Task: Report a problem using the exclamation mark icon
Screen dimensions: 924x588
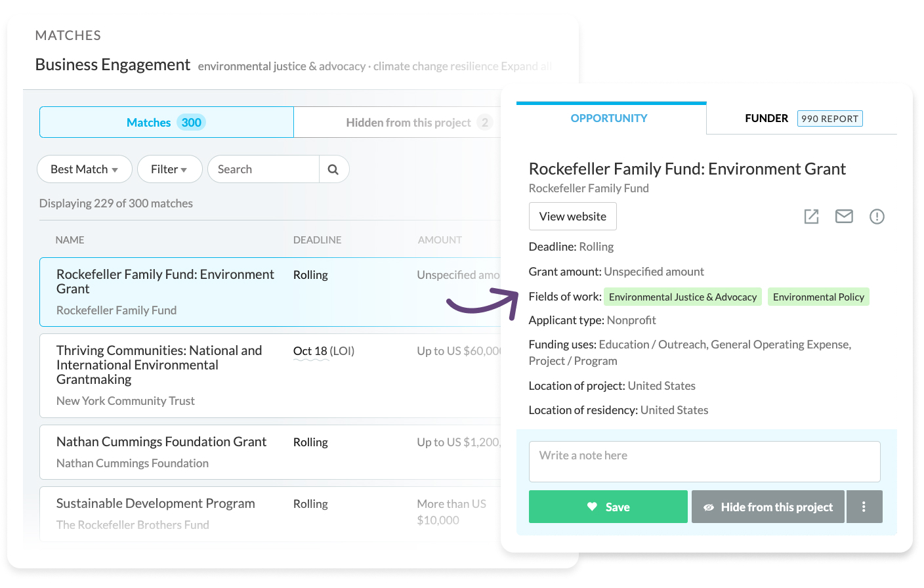Action: 877,216
